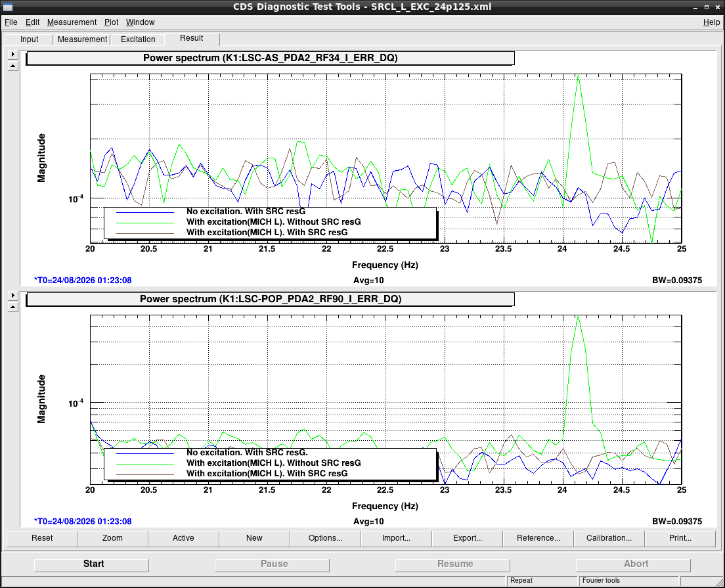This screenshot has height=588, width=725.
Task: Open the window menu icon in the title bar
Action: [x=7, y=7]
